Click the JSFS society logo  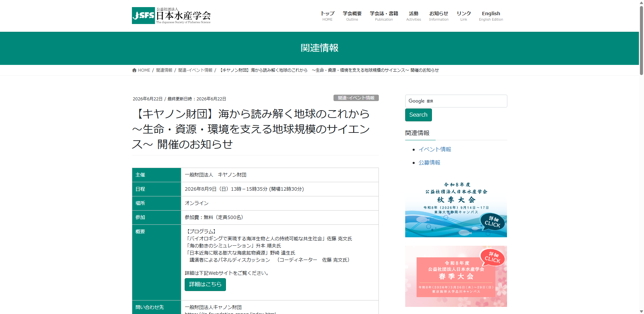171,16
